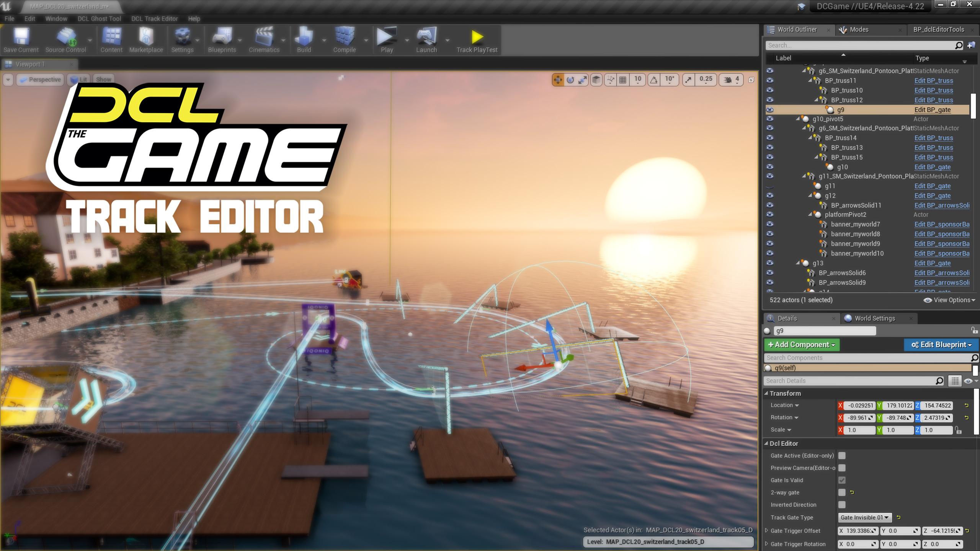Select the translate gizmo tool in the viewport
The width and height of the screenshot is (980, 551).
(558, 80)
